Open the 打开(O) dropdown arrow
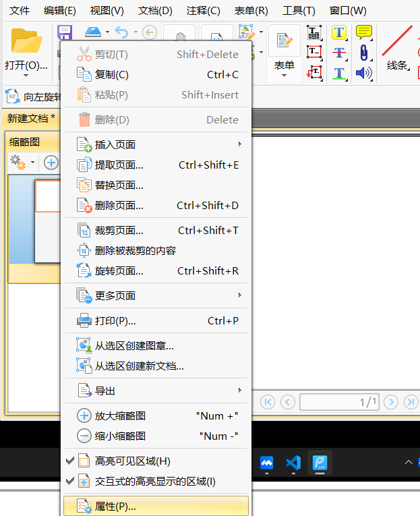This screenshot has width=420, height=516. pos(26,76)
